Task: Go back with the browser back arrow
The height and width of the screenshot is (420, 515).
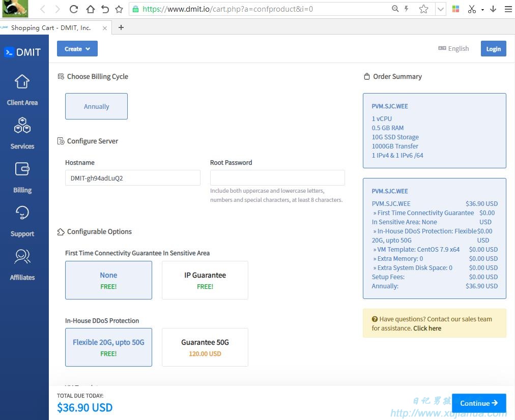Action: pyautogui.click(x=43, y=9)
